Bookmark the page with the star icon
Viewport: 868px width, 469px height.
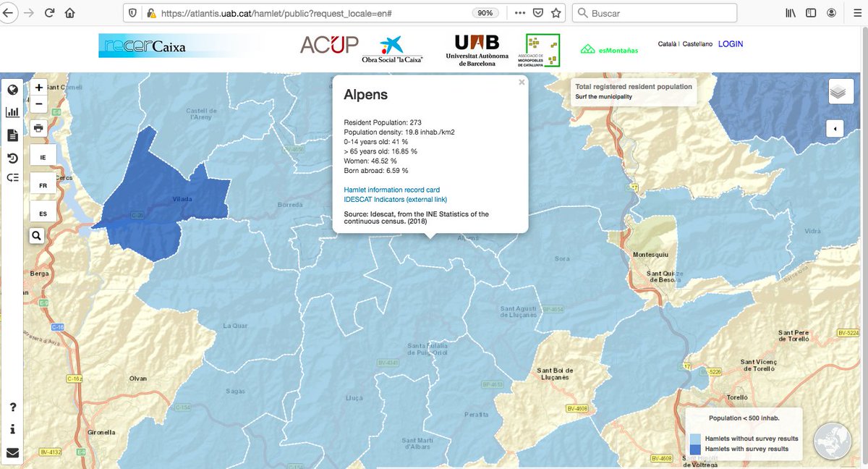pyautogui.click(x=556, y=12)
